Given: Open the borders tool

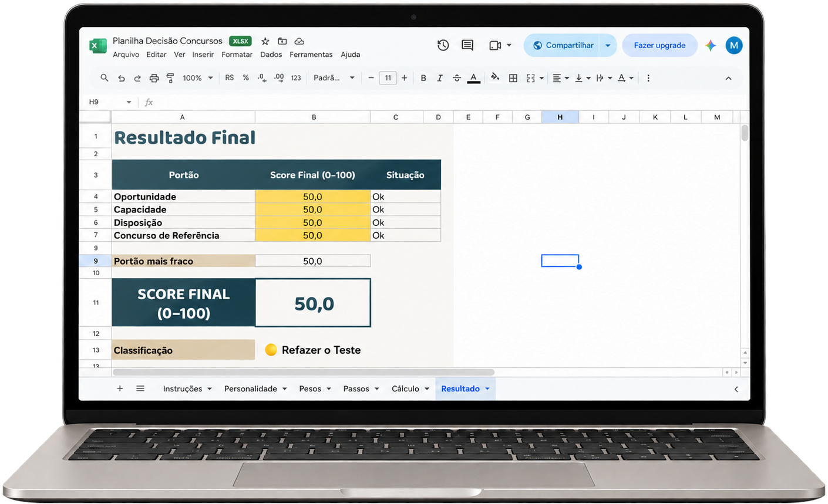Looking at the screenshot, I should click(x=513, y=78).
